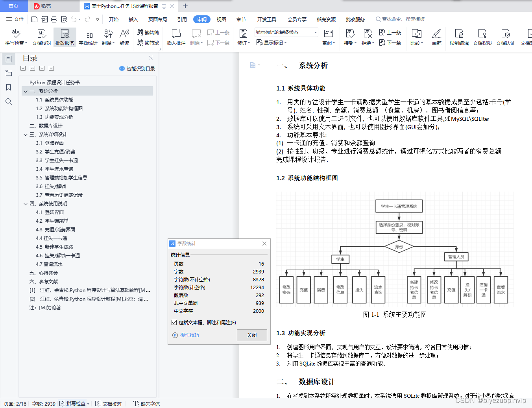Viewport: 532px width, 408px height.
Task: Switch to the 页面布局 ribbon tab
Action: (158, 19)
